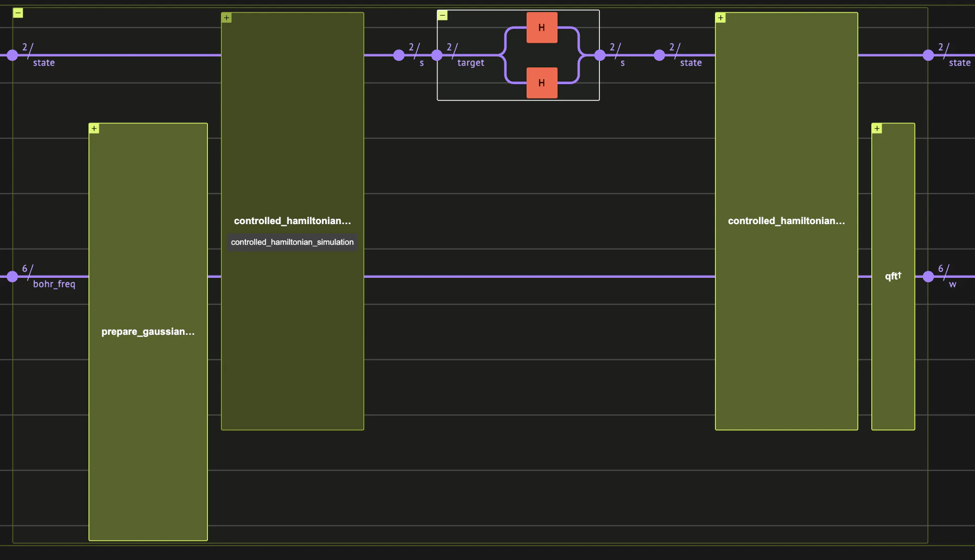This screenshot has width=975, height=560.
Task: Click the controlled_hamiltonian_simulation tooltip
Action: [292, 242]
